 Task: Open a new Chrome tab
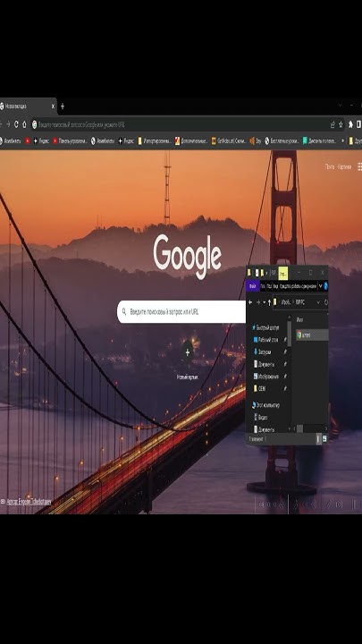[x=63, y=106]
